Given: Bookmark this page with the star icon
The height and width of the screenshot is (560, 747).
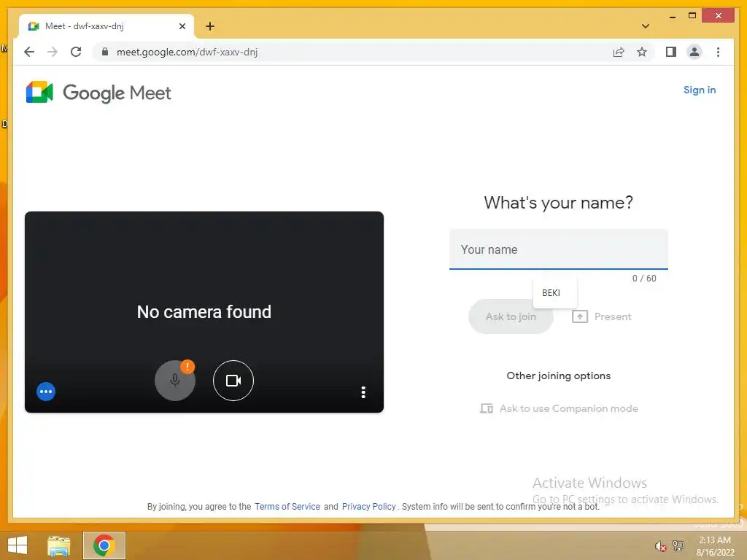Looking at the screenshot, I should click(x=642, y=52).
